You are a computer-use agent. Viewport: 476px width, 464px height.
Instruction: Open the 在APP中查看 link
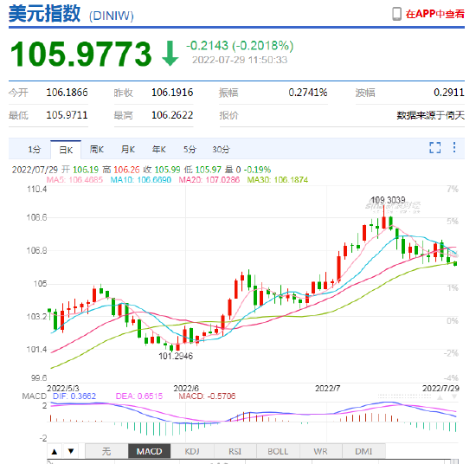[435, 14]
